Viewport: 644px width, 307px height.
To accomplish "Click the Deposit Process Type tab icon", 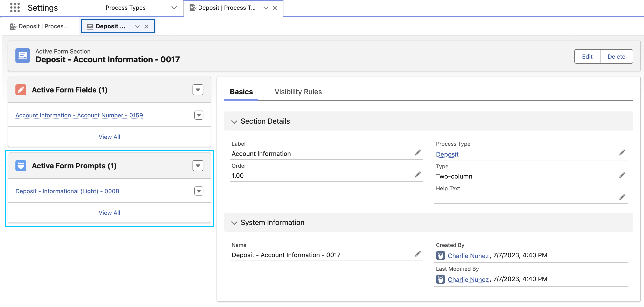I will point(192,8).
